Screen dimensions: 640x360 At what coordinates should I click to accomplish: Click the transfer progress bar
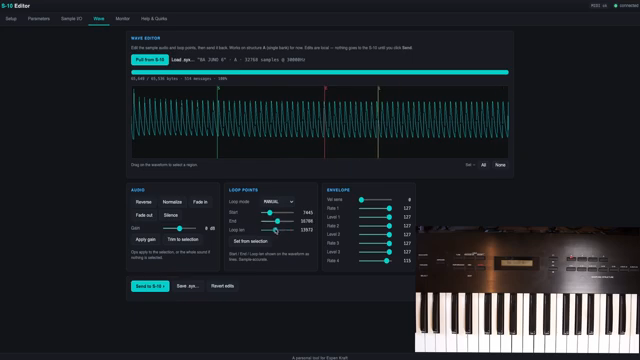pyautogui.click(x=320, y=72)
